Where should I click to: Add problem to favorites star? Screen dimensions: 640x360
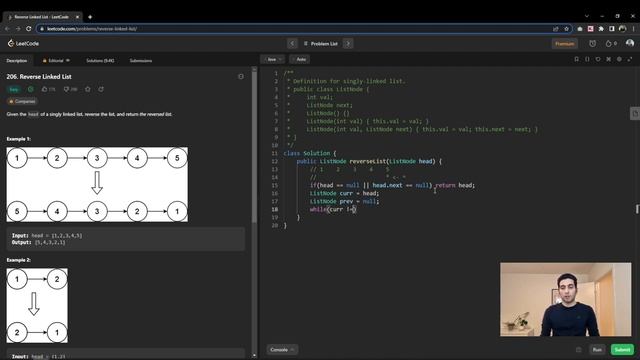88,89
